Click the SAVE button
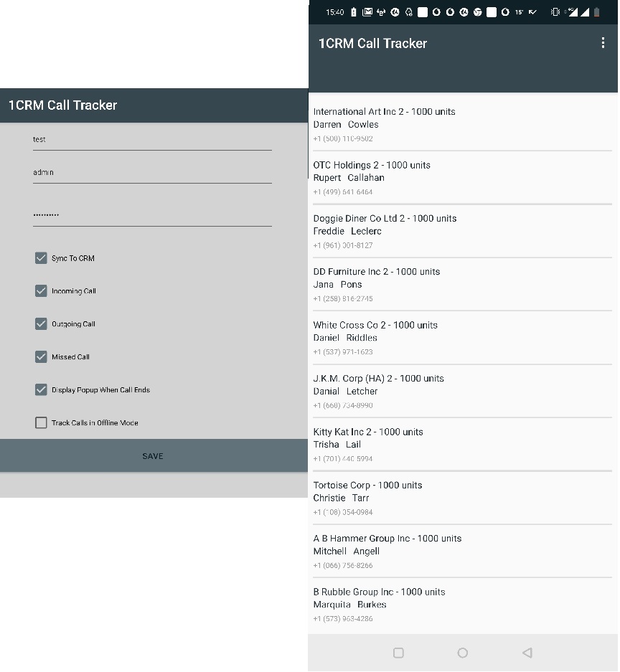 coord(154,456)
